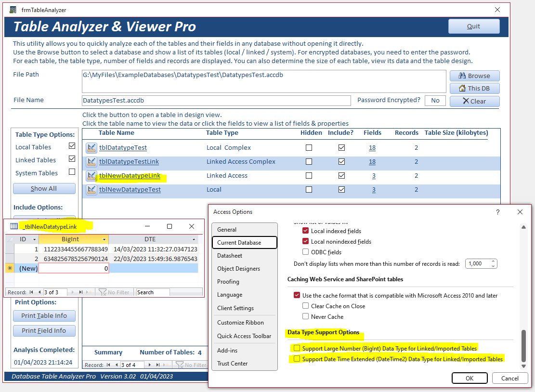Click the Print Table Info button
This screenshot has height=392, width=535.
pyautogui.click(x=44, y=315)
